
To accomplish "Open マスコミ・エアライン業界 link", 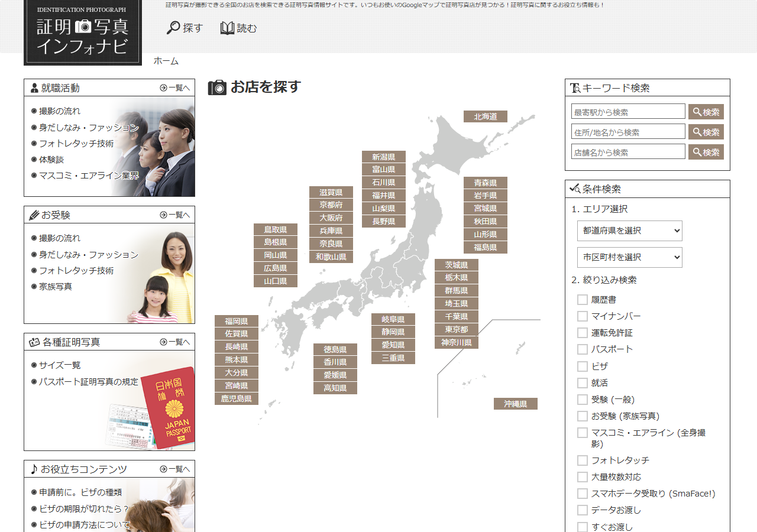I will tap(89, 176).
